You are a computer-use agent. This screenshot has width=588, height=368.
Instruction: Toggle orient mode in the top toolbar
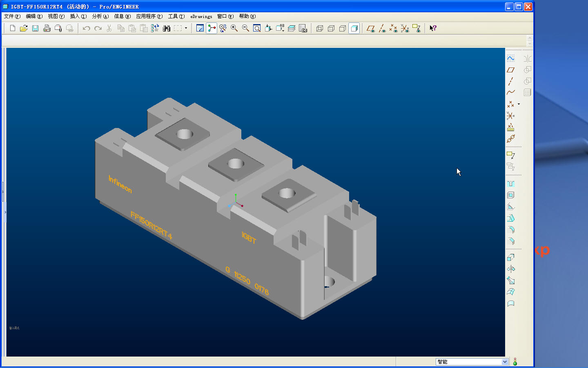(x=223, y=28)
